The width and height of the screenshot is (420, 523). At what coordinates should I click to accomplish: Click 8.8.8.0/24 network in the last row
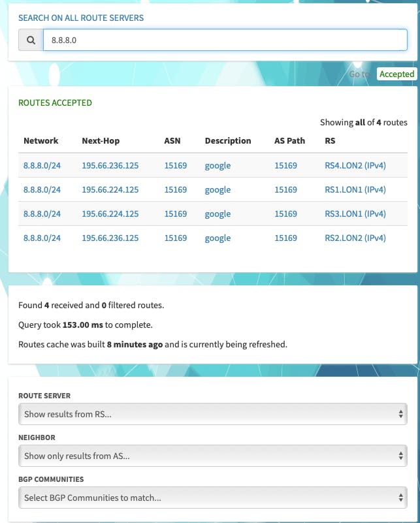(42, 238)
